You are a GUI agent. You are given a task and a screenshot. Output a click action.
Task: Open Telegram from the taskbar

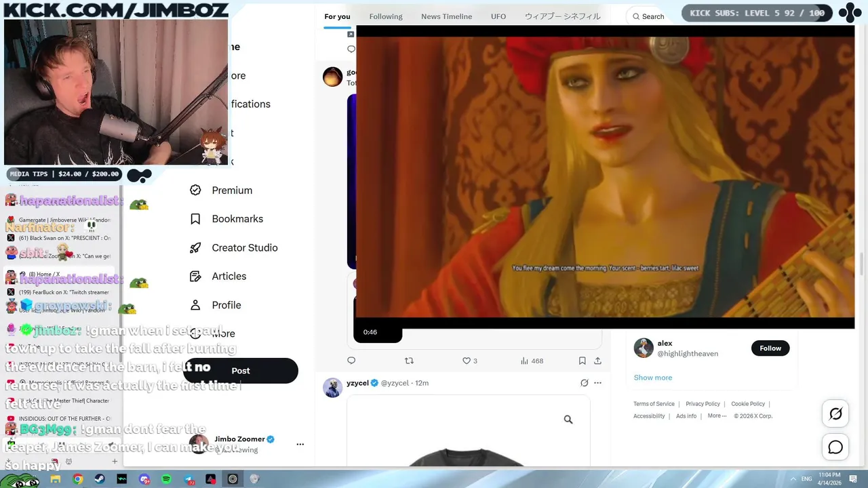[189, 479]
